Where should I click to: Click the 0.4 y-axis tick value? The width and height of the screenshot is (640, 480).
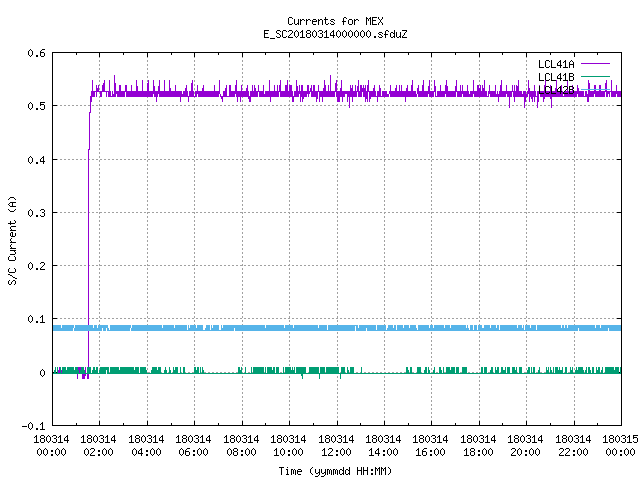(36, 160)
